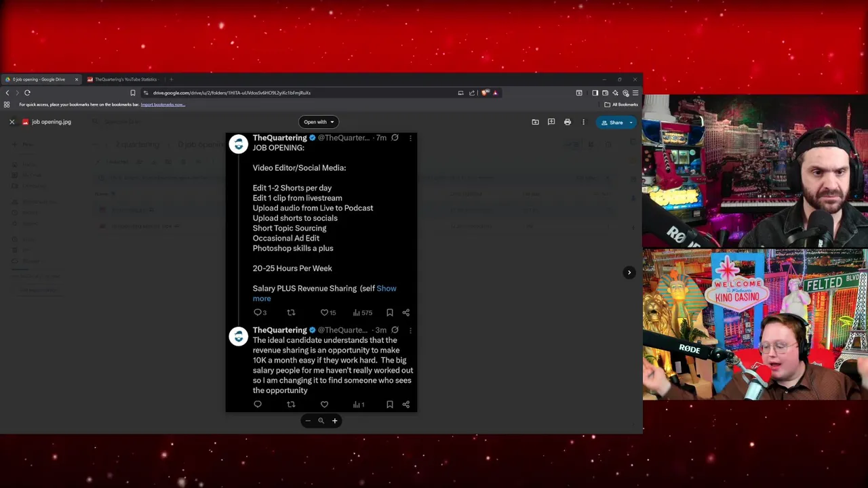Open the Brave Wallet icon
This screenshot has height=488, width=868.
[x=605, y=93]
